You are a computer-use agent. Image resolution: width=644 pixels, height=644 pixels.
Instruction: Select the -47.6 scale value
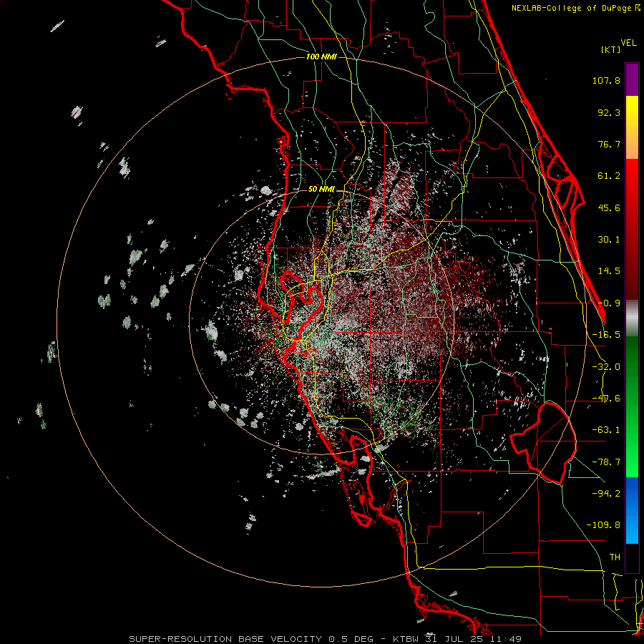pos(606,399)
